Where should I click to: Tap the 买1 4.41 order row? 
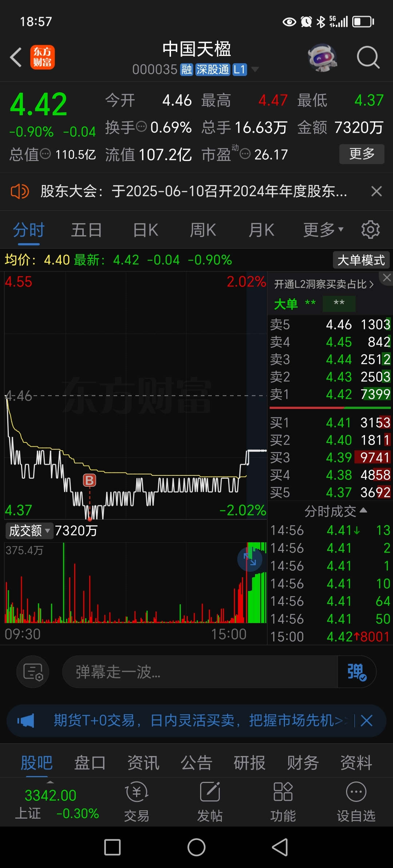330,422
